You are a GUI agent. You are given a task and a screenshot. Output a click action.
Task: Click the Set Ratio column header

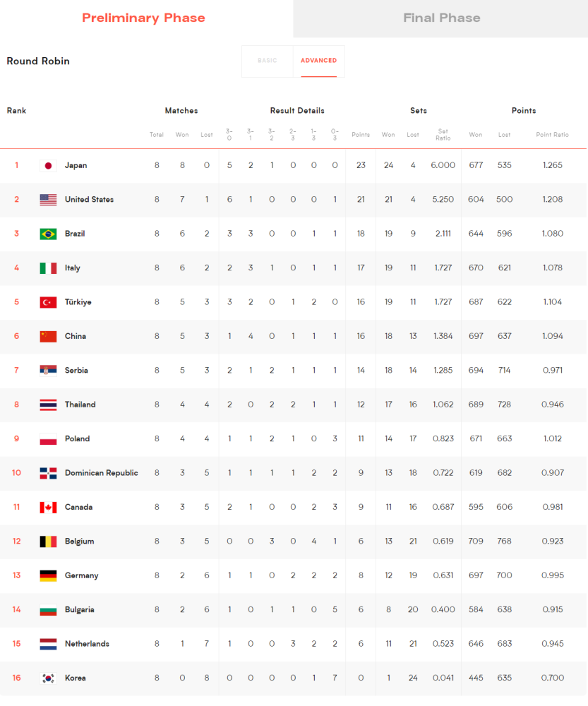(x=443, y=135)
